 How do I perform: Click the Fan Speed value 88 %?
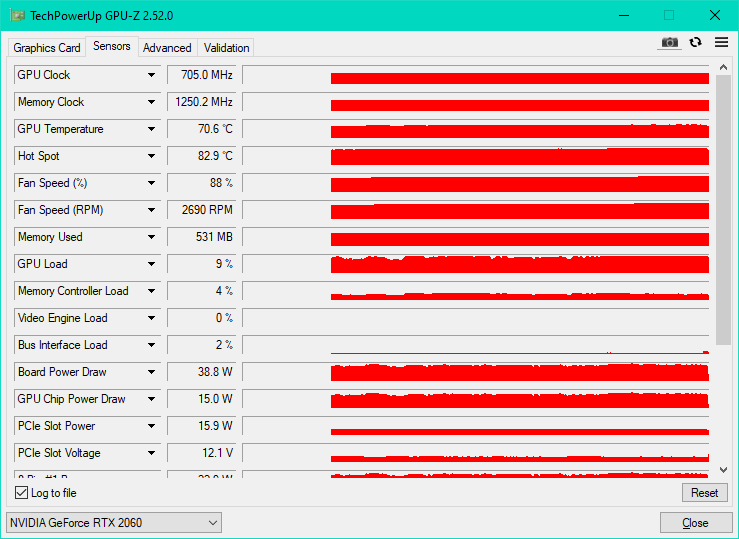tap(201, 183)
